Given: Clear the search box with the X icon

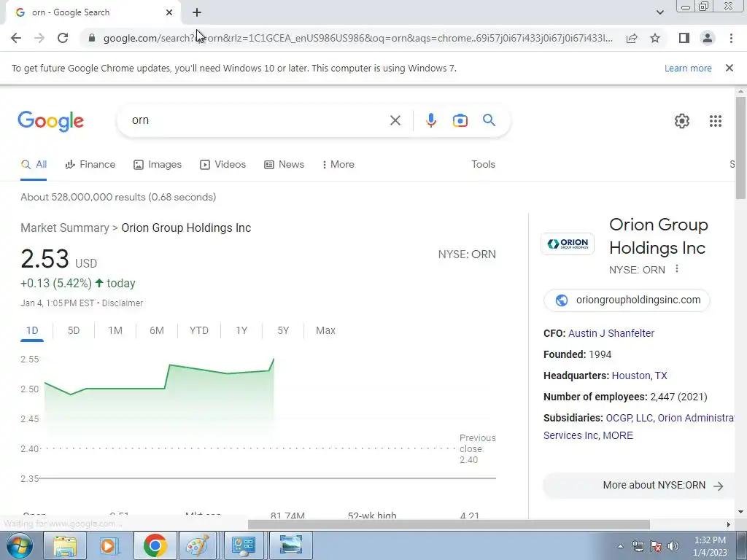Looking at the screenshot, I should pos(395,120).
